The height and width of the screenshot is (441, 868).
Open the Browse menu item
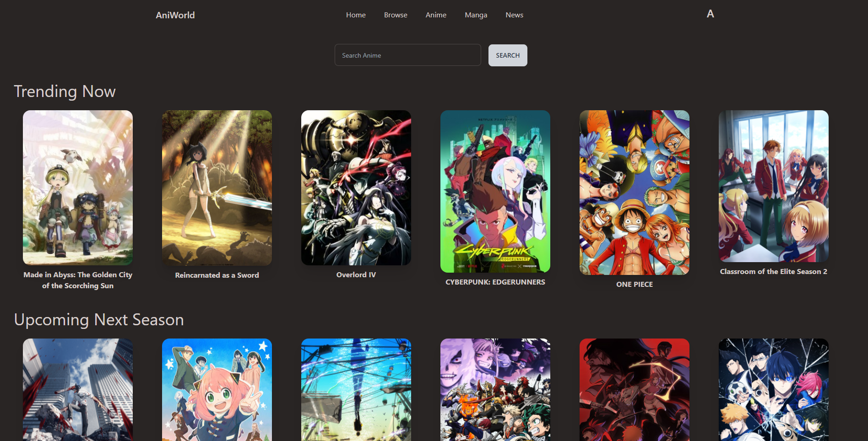[x=396, y=15]
